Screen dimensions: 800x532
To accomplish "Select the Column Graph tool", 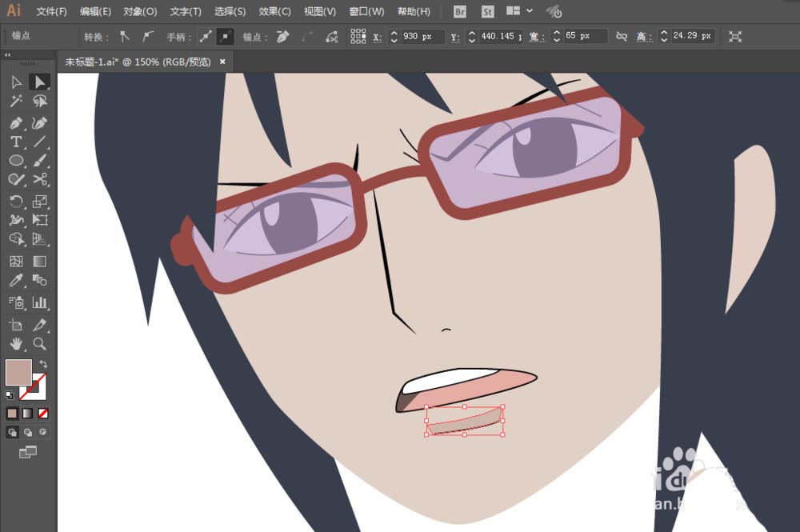I will pyautogui.click(x=39, y=302).
